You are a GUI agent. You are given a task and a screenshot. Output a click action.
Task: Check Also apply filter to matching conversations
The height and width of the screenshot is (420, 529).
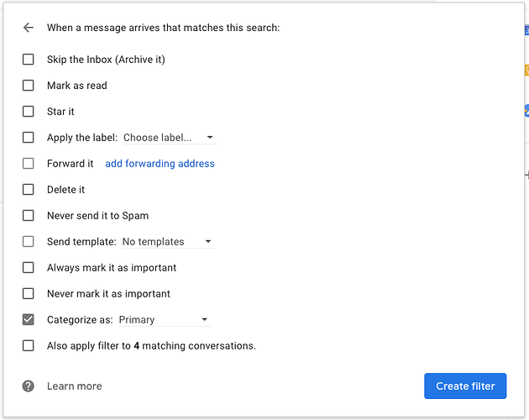[29, 346]
